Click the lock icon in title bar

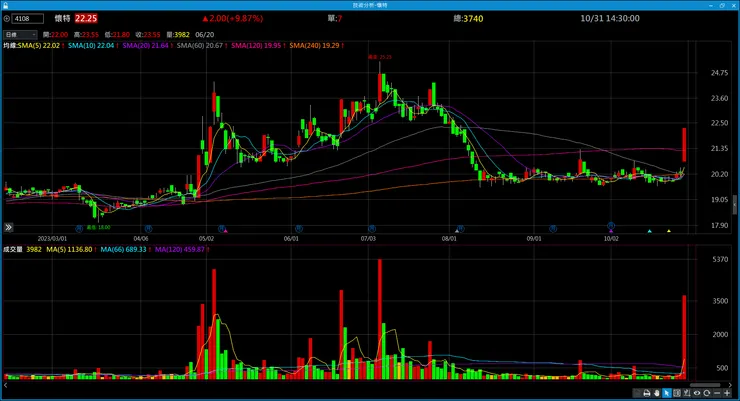(5, 5)
